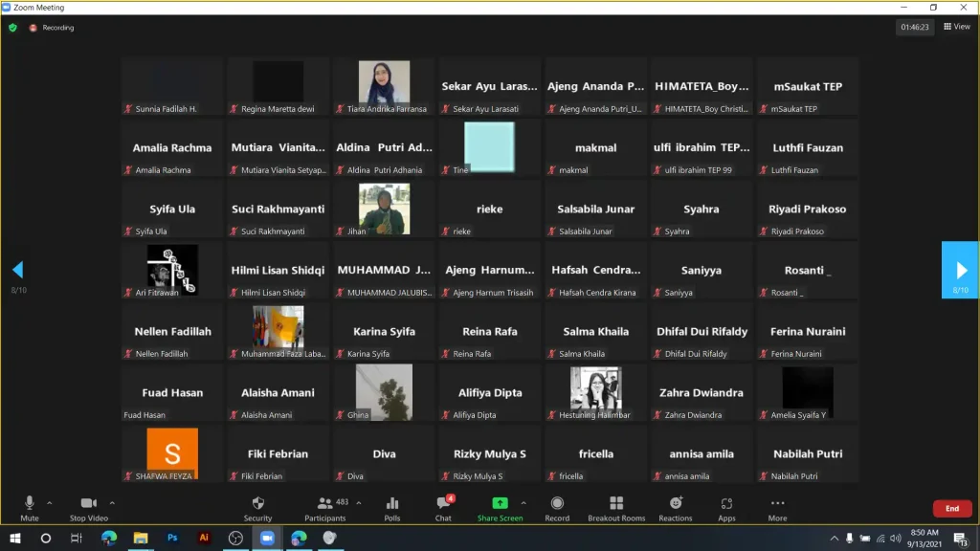The image size is (980, 551).
Task: Click Tine's light blue tile
Action: pos(489,148)
